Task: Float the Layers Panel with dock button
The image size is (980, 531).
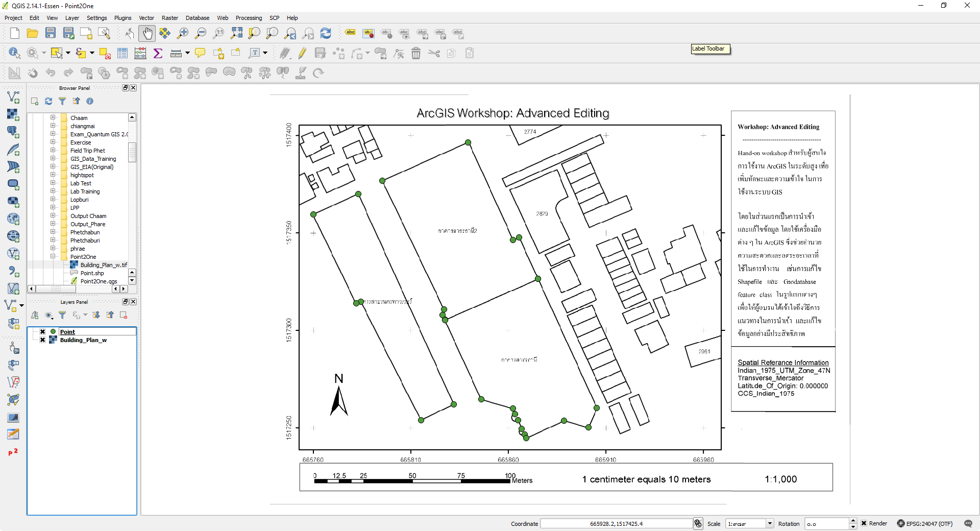Action: pyautogui.click(x=126, y=302)
